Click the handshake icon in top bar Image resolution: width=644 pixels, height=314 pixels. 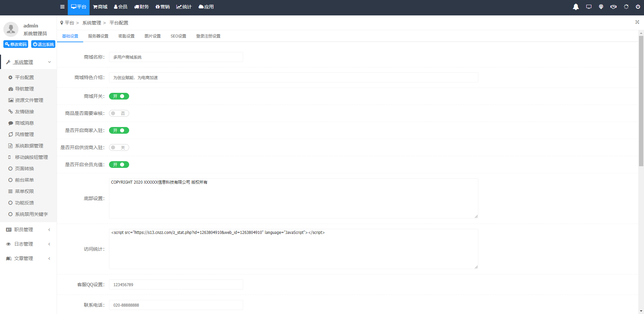(613, 7)
